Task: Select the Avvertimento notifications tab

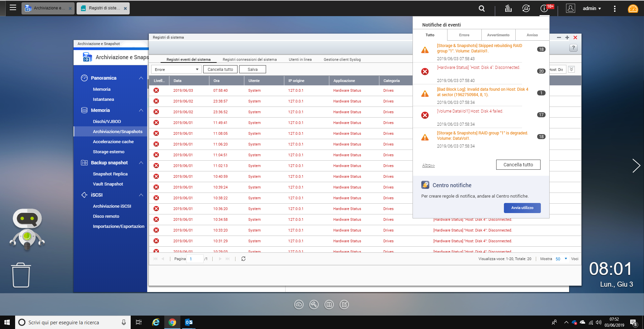Action: click(498, 35)
